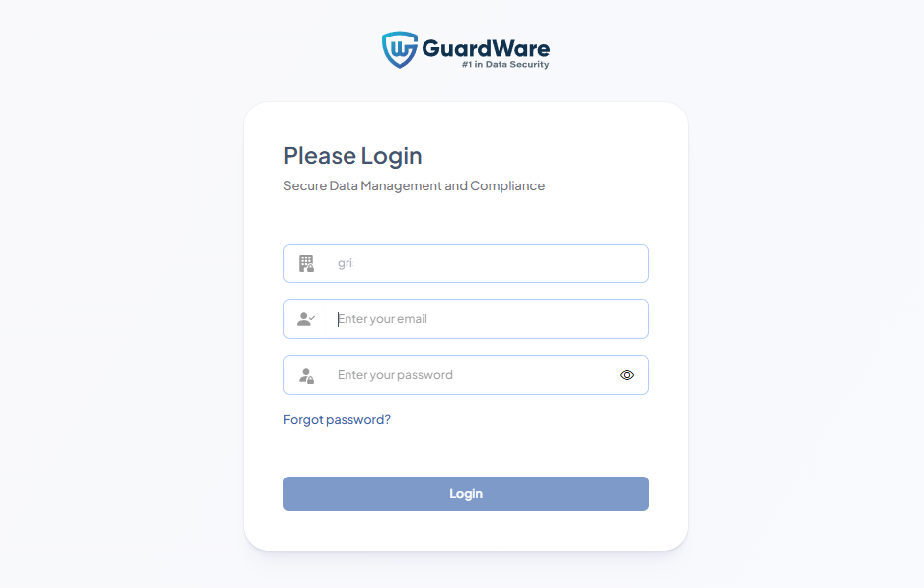This screenshot has height=588, width=924.
Task: Click the user checkmark icon beside the email field
Action: coord(306,319)
